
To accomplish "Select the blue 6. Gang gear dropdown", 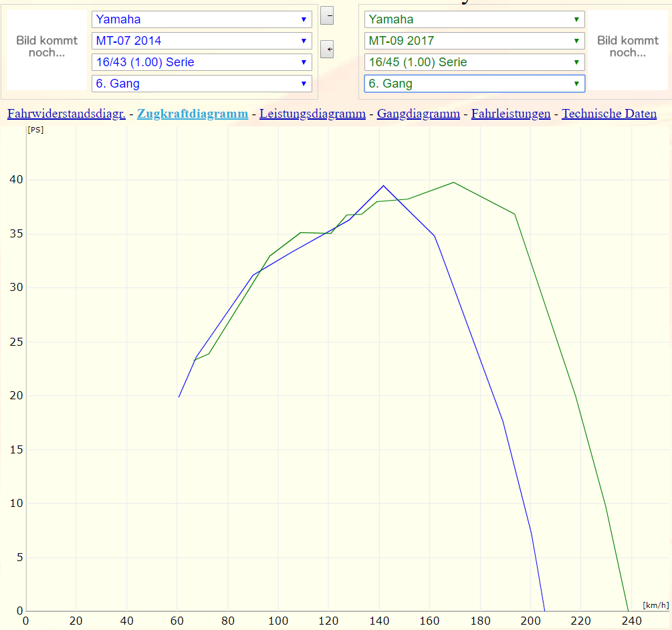I will [x=201, y=84].
